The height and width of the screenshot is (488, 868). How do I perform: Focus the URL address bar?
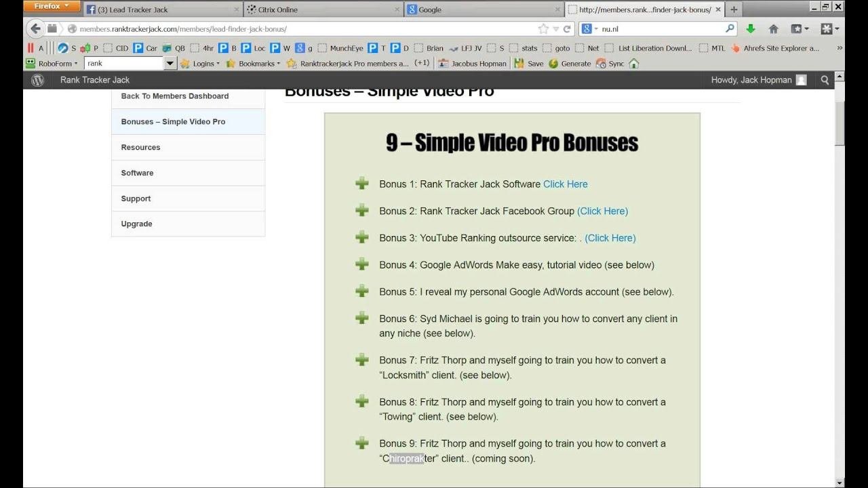(x=309, y=29)
